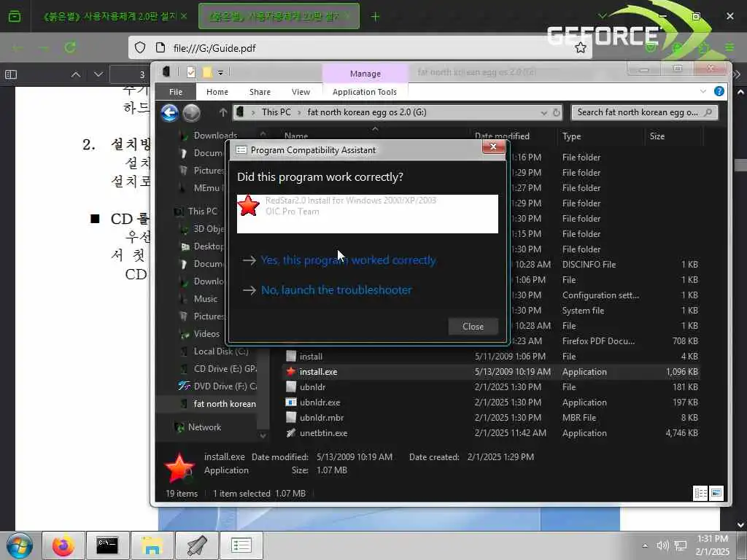Screen dimensions: 747x560
Task: Open PDF viewer tools overflow chevrons
Action: [x=737, y=75]
